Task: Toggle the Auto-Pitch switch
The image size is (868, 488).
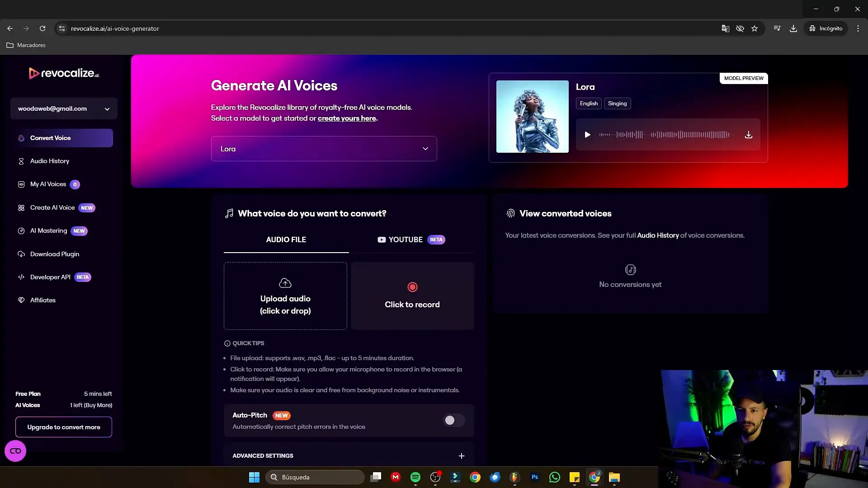Action: click(x=453, y=420)
